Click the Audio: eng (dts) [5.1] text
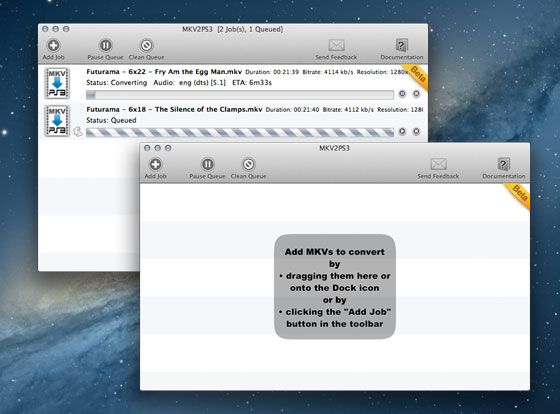Image resolution: width=560 pixels, height=414 pixels. (x=190, y=83)
